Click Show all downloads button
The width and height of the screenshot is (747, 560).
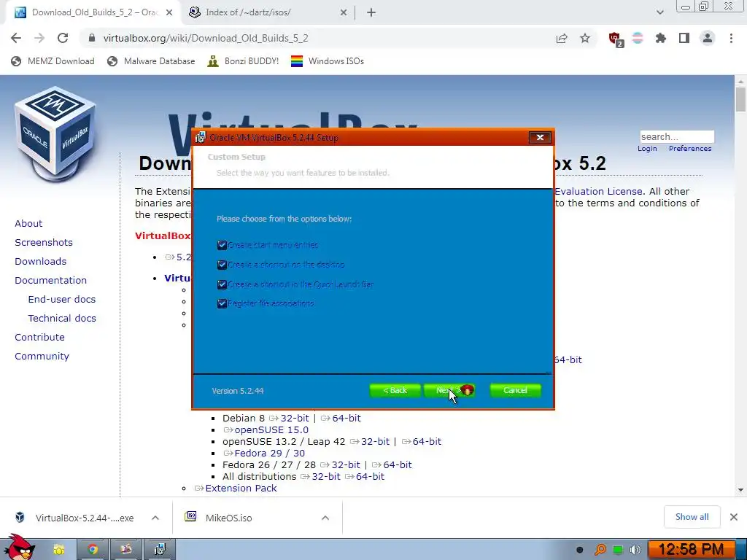[x=692, y=517]
